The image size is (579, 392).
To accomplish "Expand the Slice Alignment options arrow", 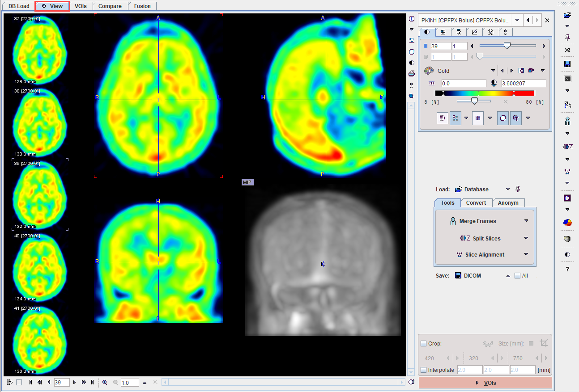I will [526, 254].
